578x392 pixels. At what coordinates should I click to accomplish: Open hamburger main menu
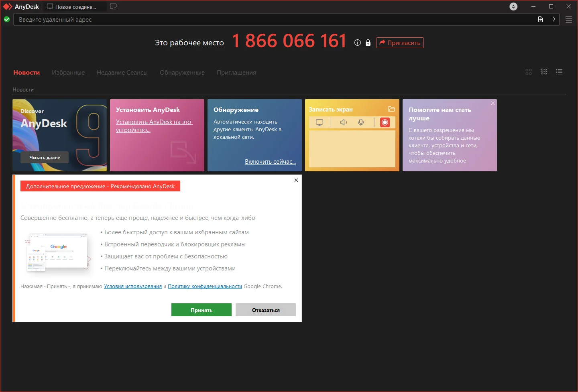pos(569,19)
